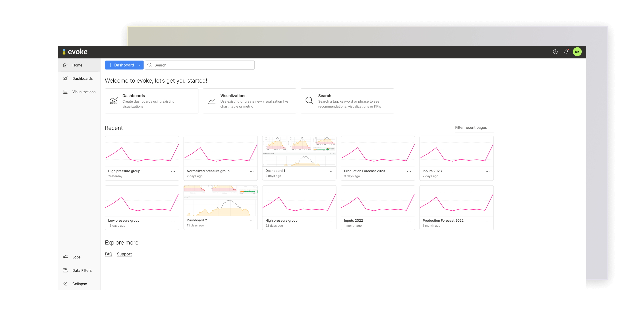Click the Filter recent pages field
This screenshot has width=644, height=336.
(474, 127)
